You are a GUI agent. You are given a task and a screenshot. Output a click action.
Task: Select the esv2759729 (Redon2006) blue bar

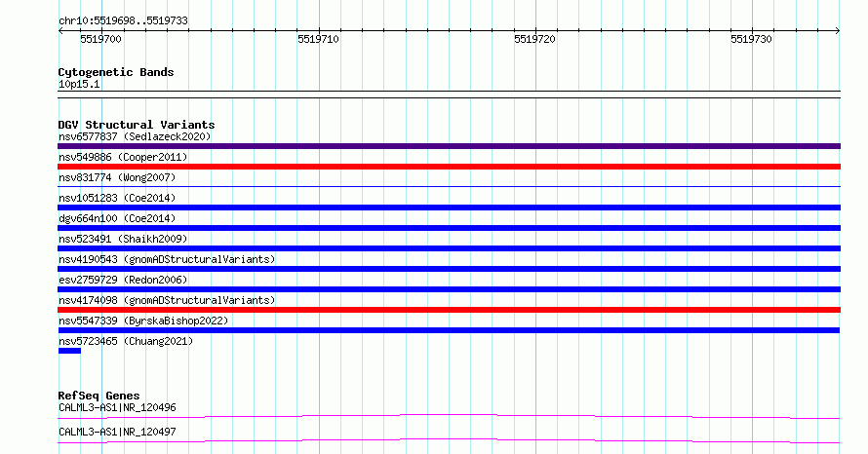(x=449, y=289)
